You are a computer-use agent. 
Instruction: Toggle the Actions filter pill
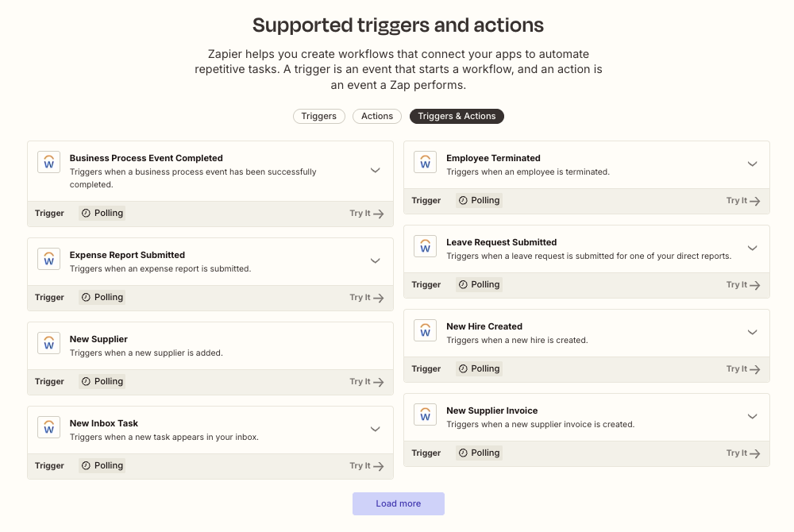[376, 116]
